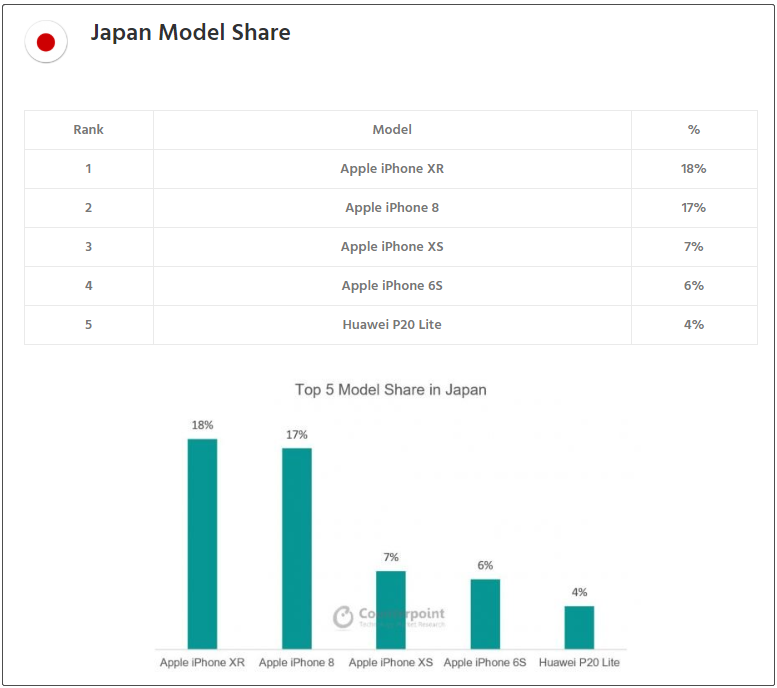
Task: Click the Japan flag icon
Action: point(46,42)
